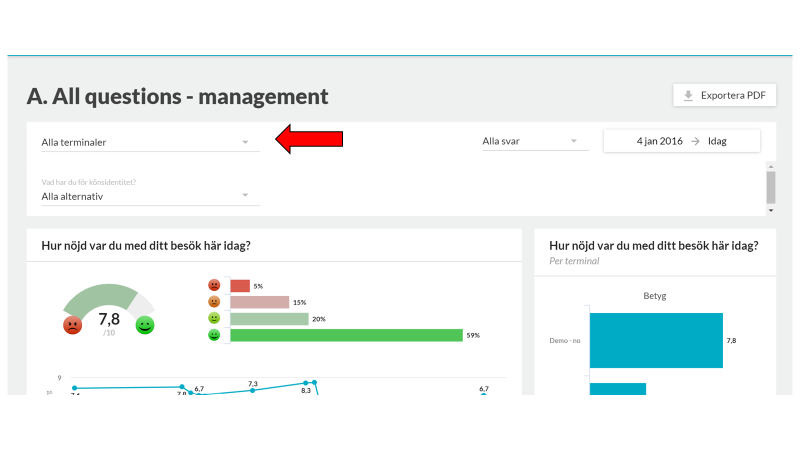Click the download icon beside Exportera PDF
Image resolution: width=800 pixels, height=450 pixels.
point(688,95)
